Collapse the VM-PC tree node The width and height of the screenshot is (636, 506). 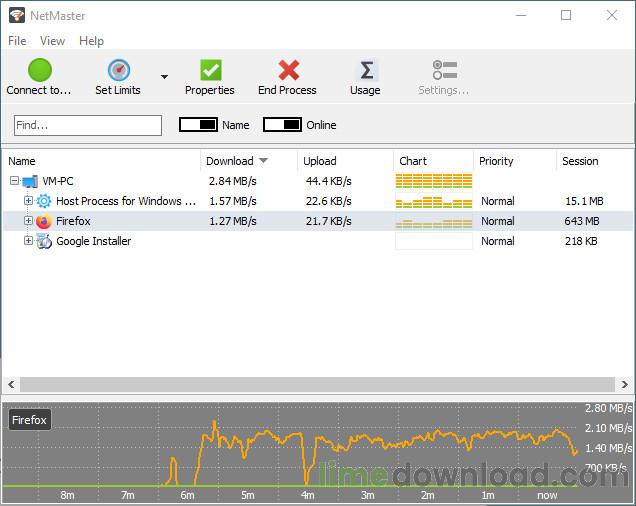coord(15,181)
